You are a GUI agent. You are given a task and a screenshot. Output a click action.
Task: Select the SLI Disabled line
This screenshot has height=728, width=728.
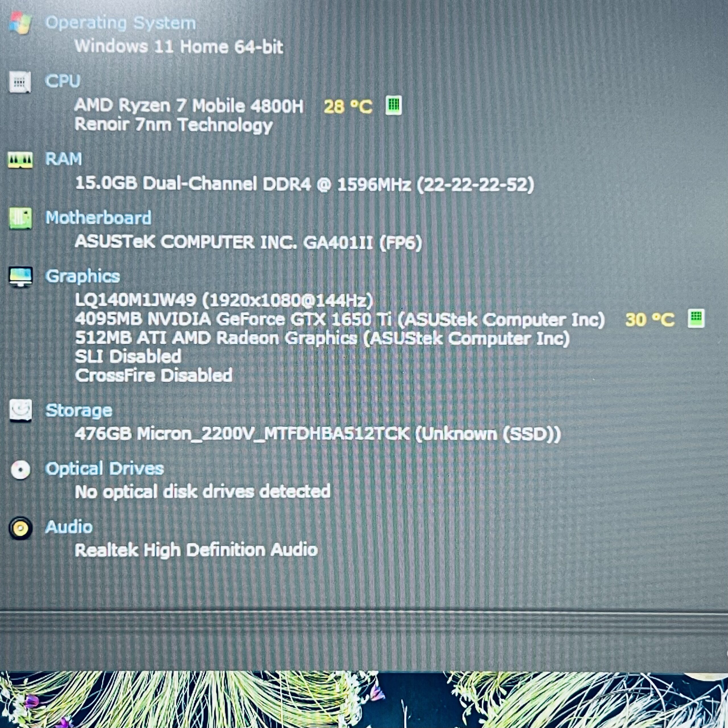128,356
